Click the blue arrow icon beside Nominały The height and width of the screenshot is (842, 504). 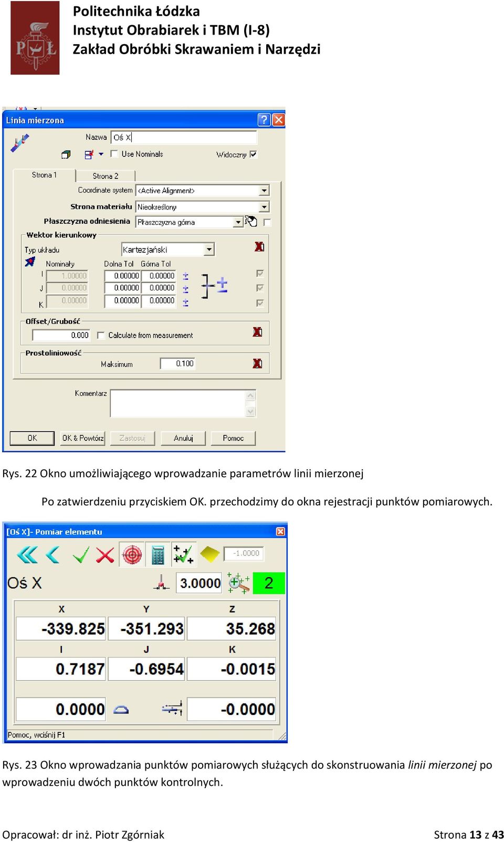[30, 261]
